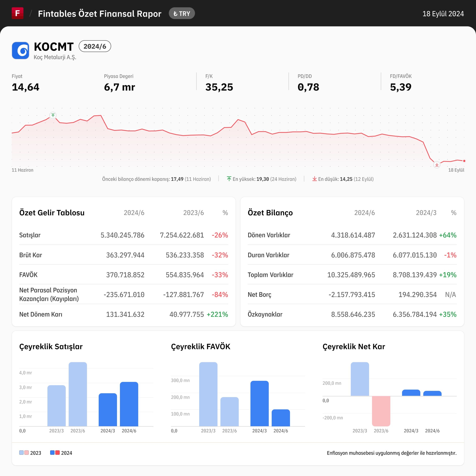Click Satışlar 2024/6 value 5.340.245.786
This screenshot has width=476, height=476.
coord(123,235)
